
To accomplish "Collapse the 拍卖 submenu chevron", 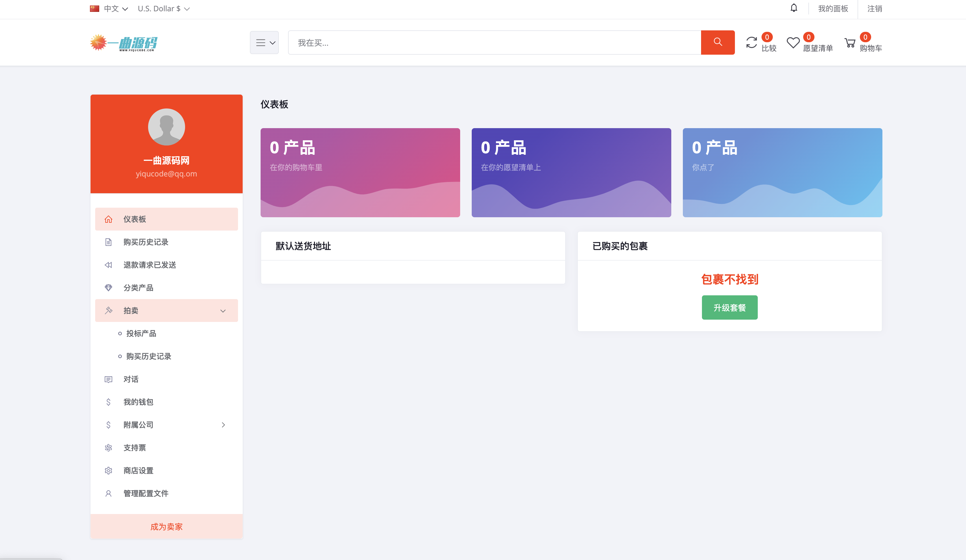I will (x=223, y=311).
